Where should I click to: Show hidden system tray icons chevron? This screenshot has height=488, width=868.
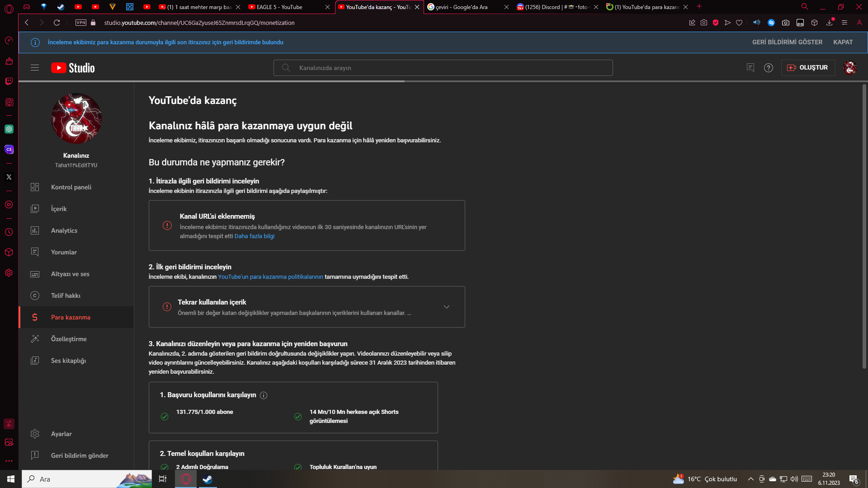tap(750, 479)
